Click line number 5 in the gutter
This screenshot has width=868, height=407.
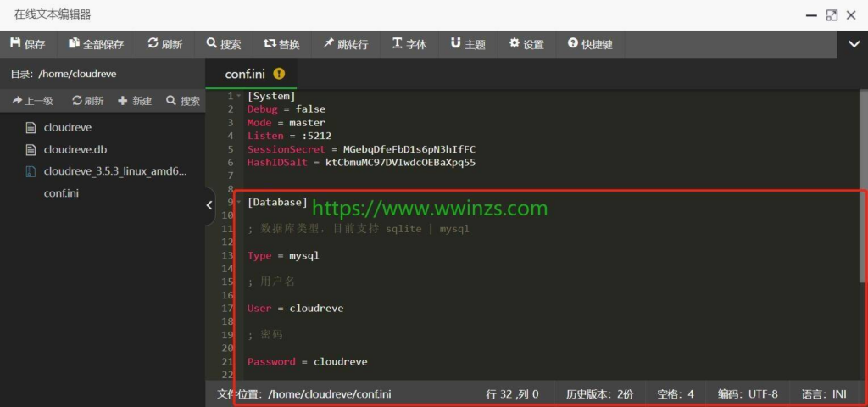click(231, 149)
